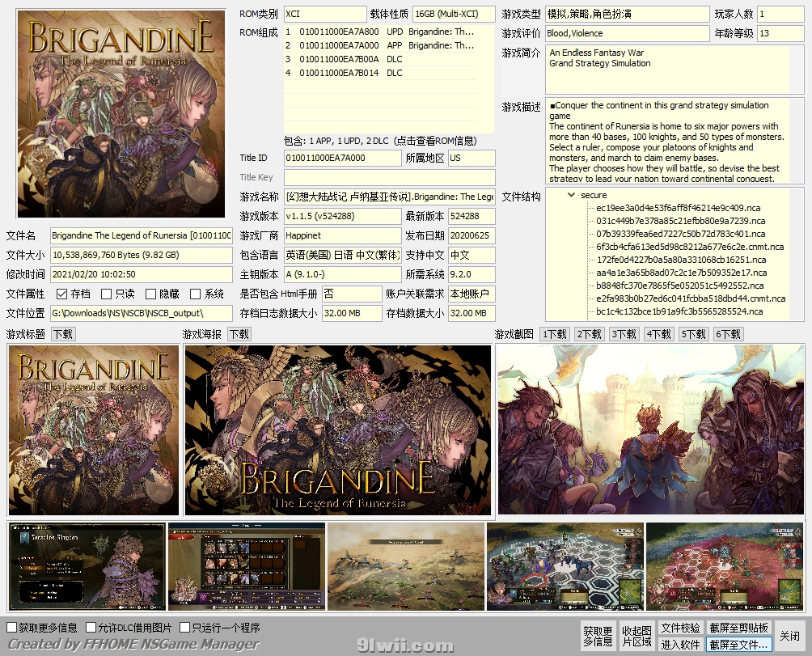This screenshot has width=812, height=656.
Task: Click the 获取更多信息 button at bottom right
Action: tap(598, 637)
